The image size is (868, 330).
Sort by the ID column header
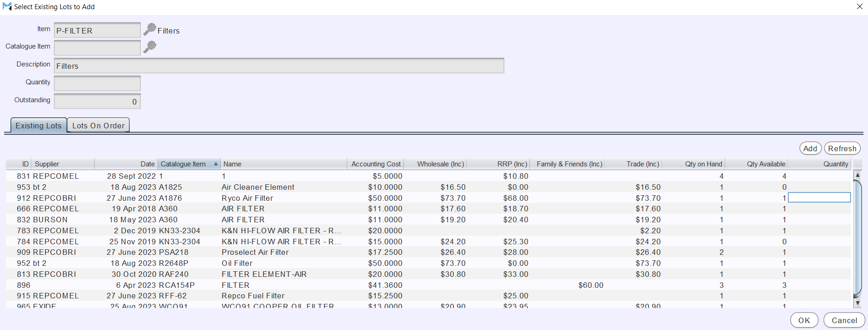[x=19, y=164]
